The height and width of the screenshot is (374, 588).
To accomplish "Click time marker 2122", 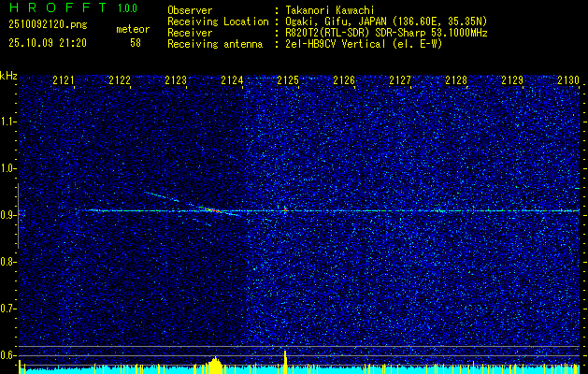I will [120, 79].
